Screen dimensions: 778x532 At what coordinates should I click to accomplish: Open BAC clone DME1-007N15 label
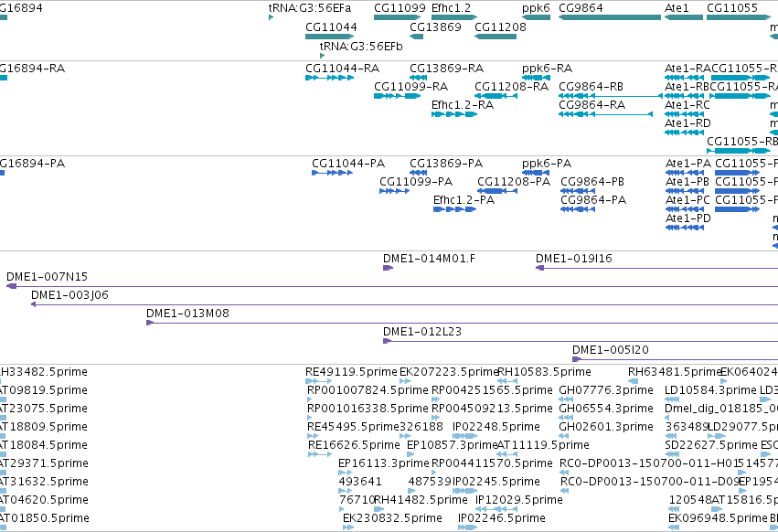48,277
